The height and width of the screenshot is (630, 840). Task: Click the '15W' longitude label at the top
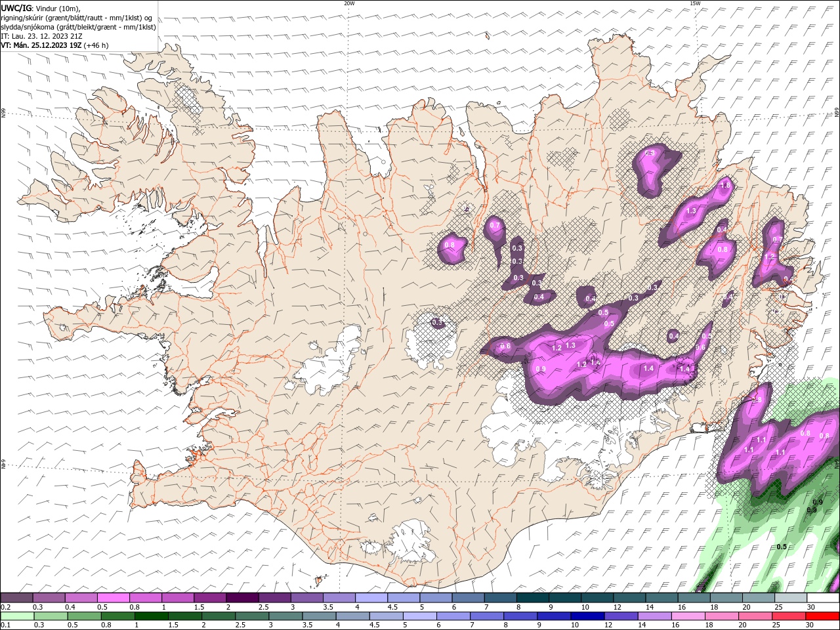click(695, 3)
